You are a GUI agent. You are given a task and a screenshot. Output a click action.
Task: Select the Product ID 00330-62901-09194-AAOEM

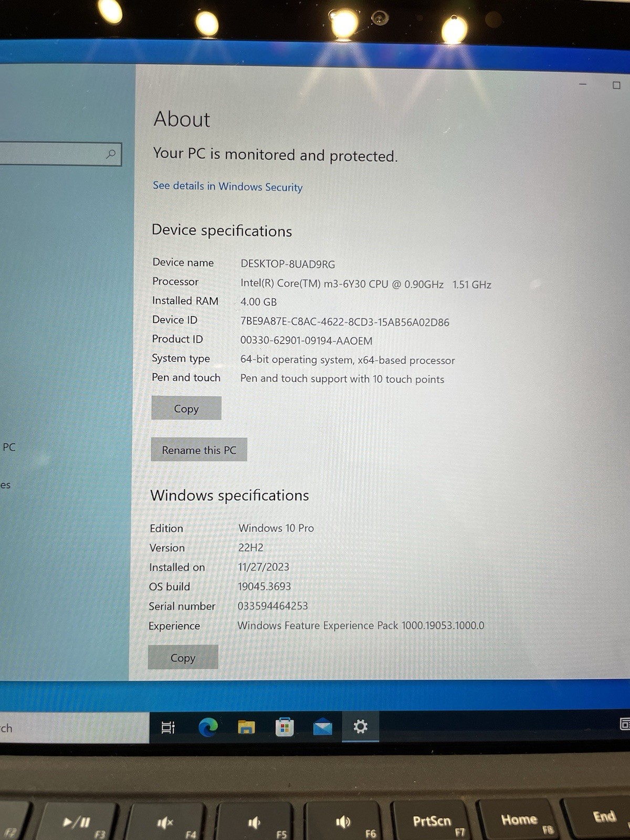[307, 341]
